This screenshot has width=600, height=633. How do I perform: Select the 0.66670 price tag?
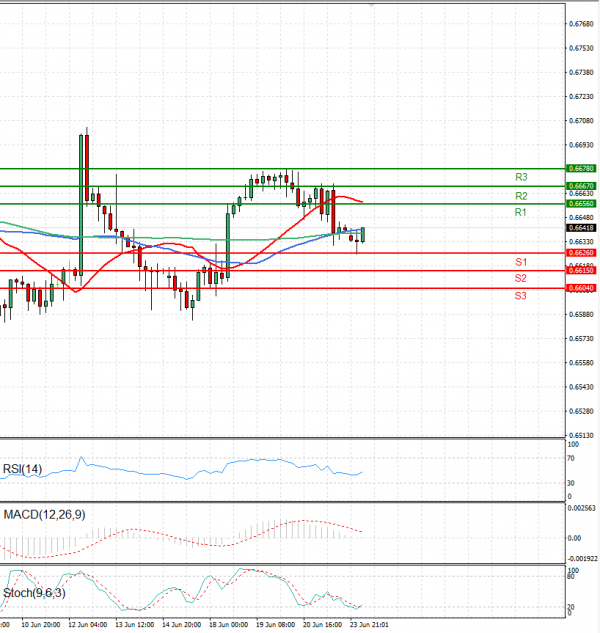click(581, 186)
